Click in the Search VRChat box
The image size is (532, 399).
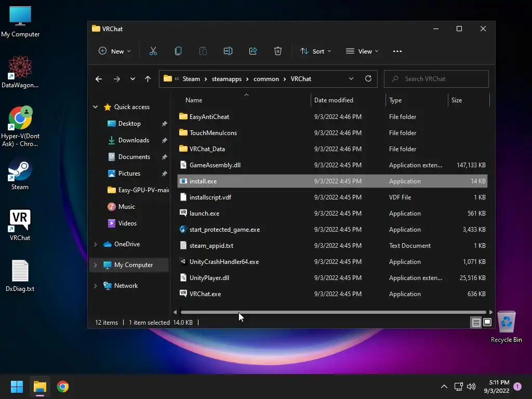[x=436, y=79]
